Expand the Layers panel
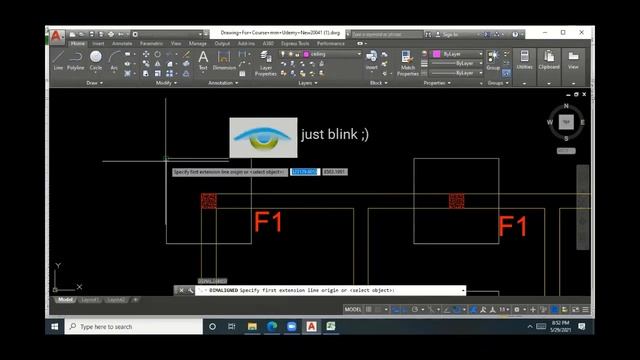The image size is (640, 360). [x=307, y=83]
